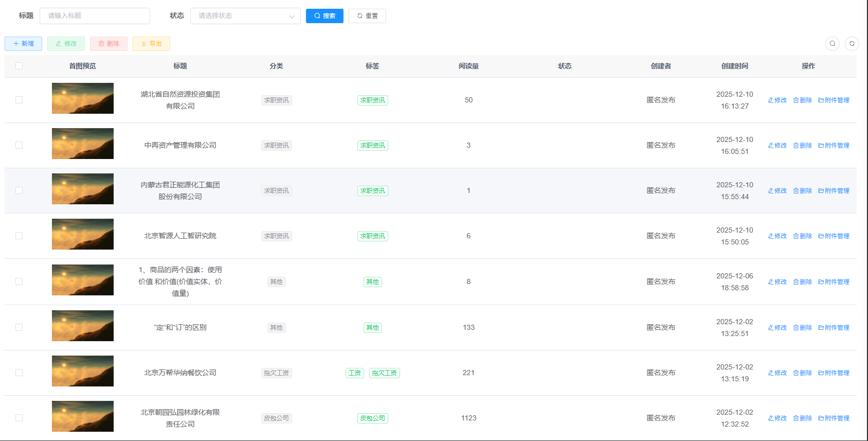Open thumbnail preview for 湖北省自然资源投资集团
868x441 pixels.
coord(83,98)
